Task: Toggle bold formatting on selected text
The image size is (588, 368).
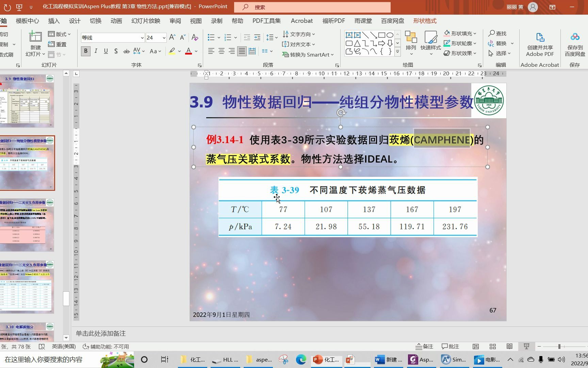Action: coord(85,51)
